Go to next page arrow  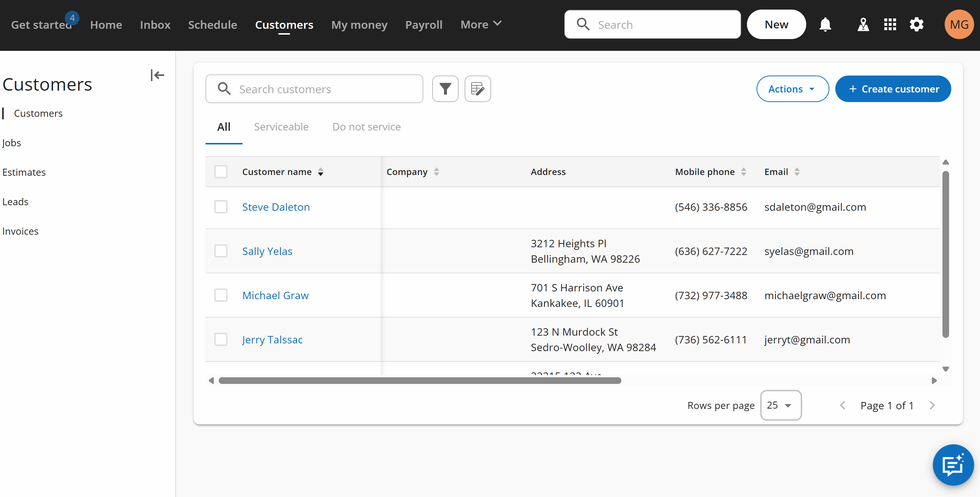pos(932,405)
